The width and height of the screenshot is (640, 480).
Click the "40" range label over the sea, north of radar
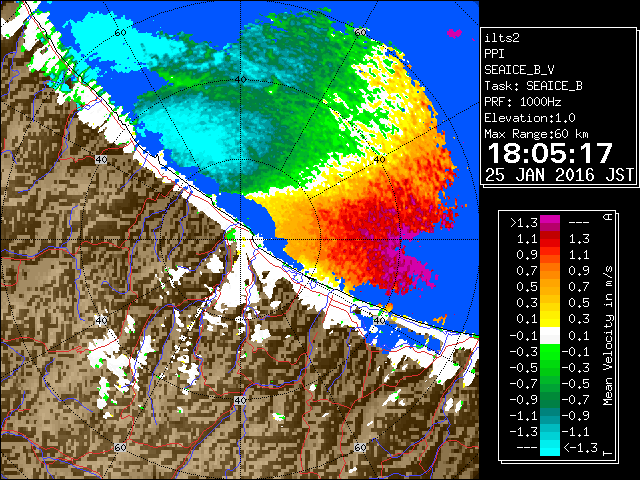(x=240, y=80)
